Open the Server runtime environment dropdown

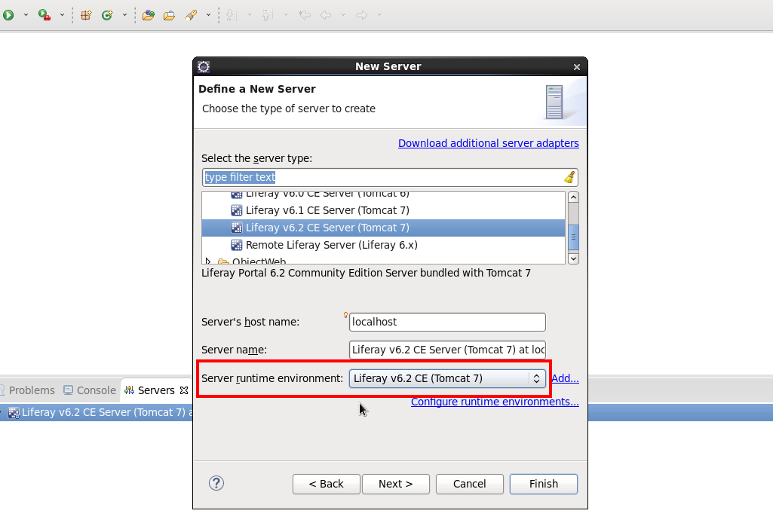(447, 378)
